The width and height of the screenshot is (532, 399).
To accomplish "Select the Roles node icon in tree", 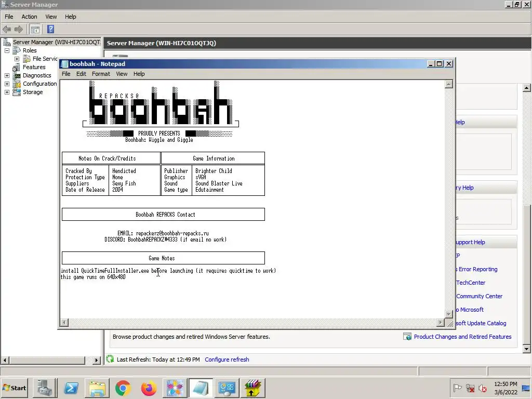I will coord(17,50).
